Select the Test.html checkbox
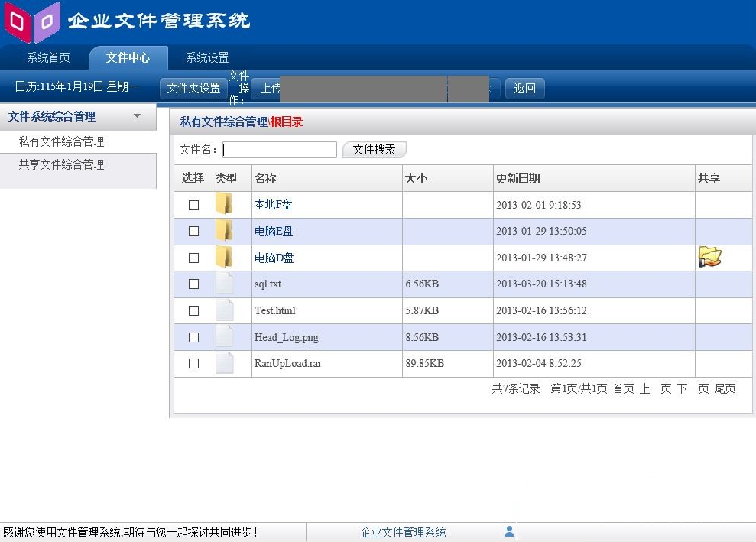 (x=194, y=310)
